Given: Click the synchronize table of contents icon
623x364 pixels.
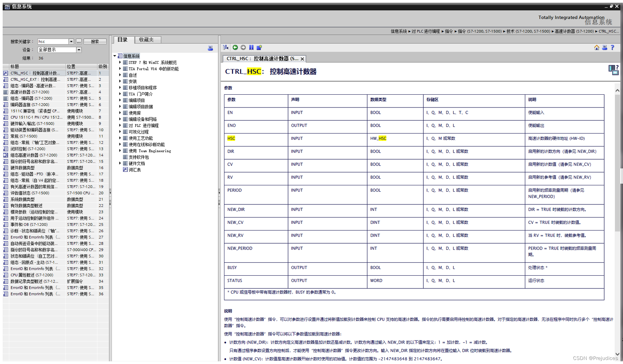Looking at the screenshot, I should [x=226, y=48].
